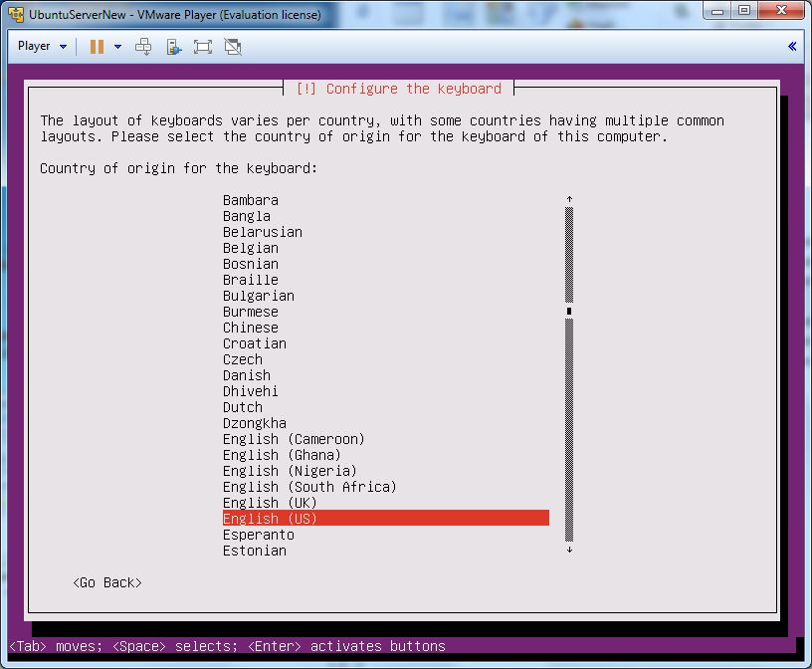
Task: Collapse toolbar with double chevron
Action: coord(792,46)
